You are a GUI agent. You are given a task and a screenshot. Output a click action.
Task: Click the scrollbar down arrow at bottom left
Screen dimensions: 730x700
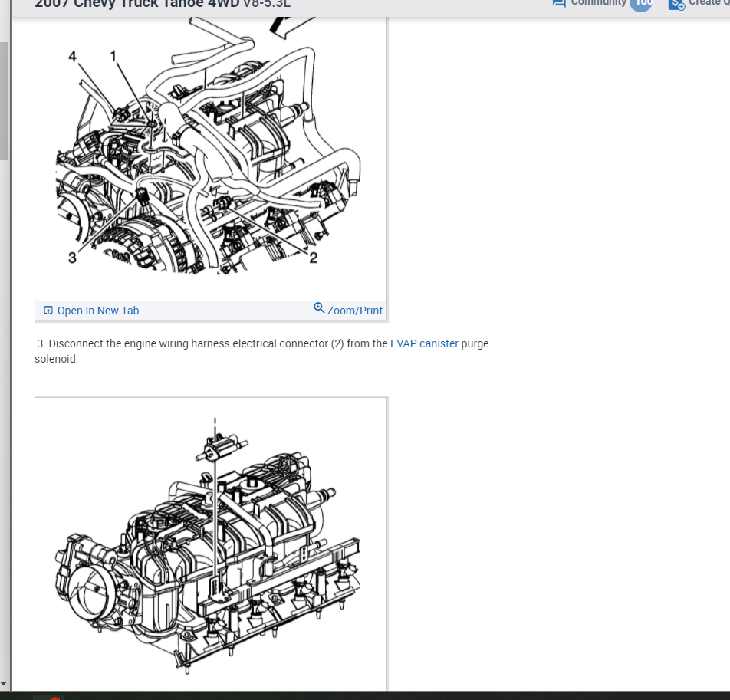[4, 684]
